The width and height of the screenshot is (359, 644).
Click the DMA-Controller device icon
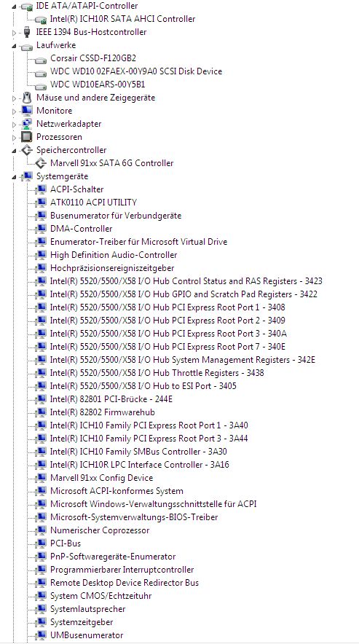pyautogui.click(x=41, y=229)
